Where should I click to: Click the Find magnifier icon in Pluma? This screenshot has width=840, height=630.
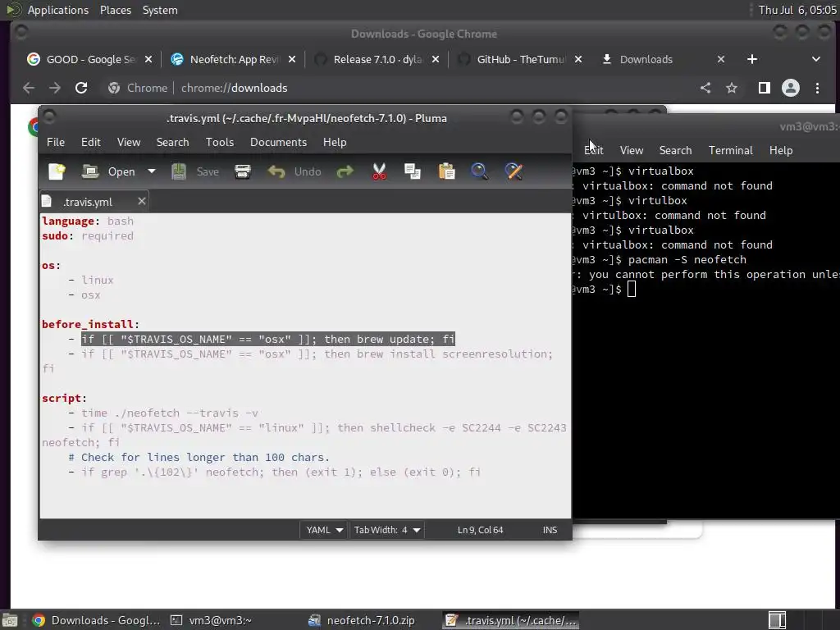479,171
